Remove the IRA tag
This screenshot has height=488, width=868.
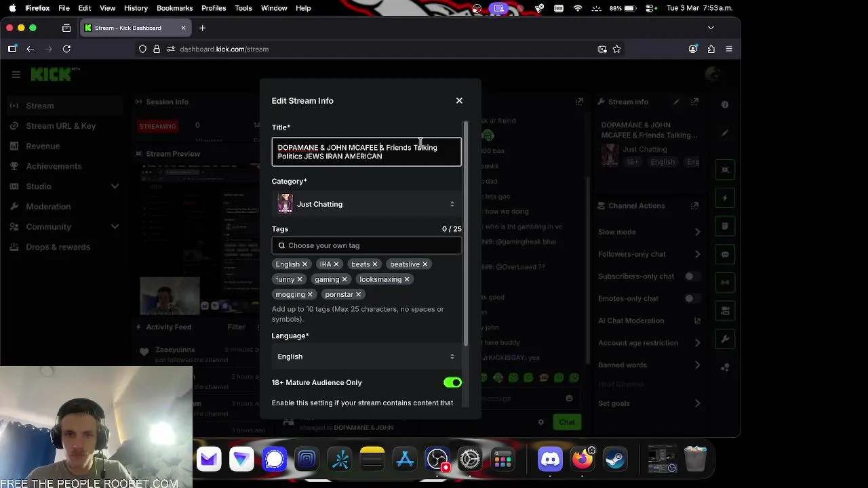(336, 264)
